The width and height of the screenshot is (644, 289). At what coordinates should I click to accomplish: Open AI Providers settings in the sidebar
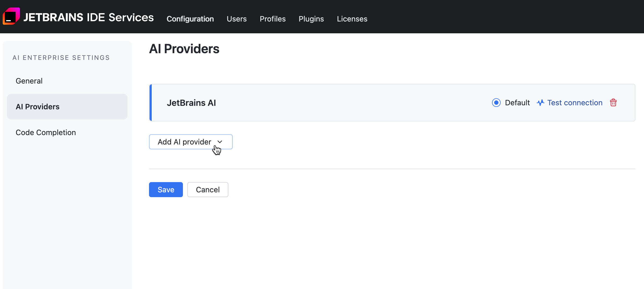coord(37,106)
